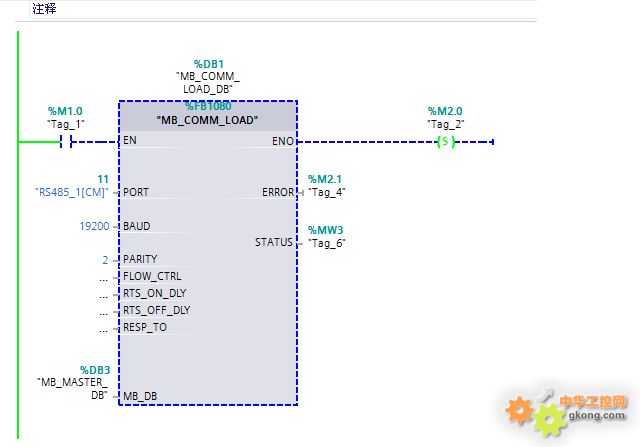Click the "Tag_6" status tag name
The image size is (640, 447).
pos(327,243)
